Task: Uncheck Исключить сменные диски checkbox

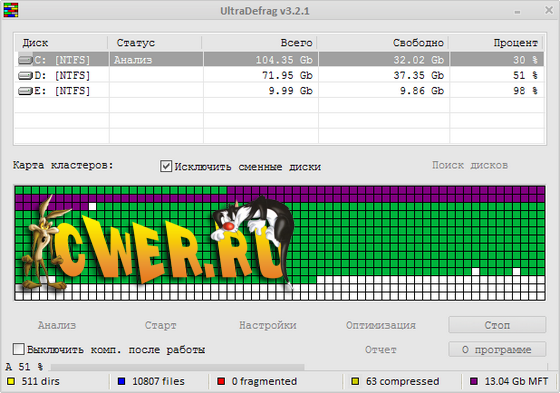Action: coord(166,166)
